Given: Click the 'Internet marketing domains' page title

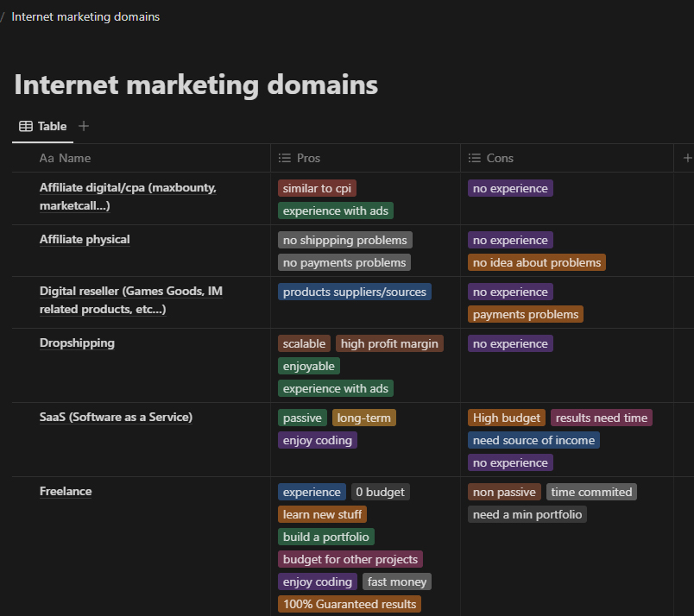Looking at the screenshot, I should 196,85.
